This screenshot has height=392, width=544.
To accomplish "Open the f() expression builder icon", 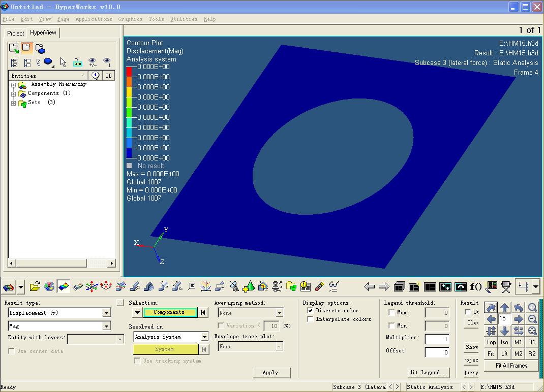I will coord(475,287).
